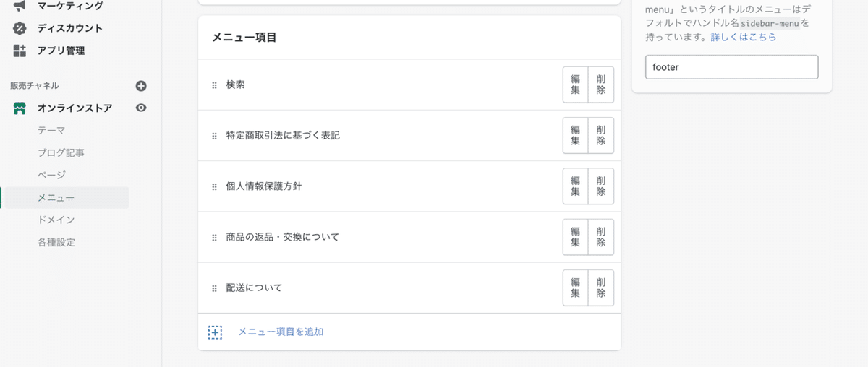Delete the 特定商取引法に基づく表記 menu item
The height and width of the screenshot is (367, 868).
601,136
